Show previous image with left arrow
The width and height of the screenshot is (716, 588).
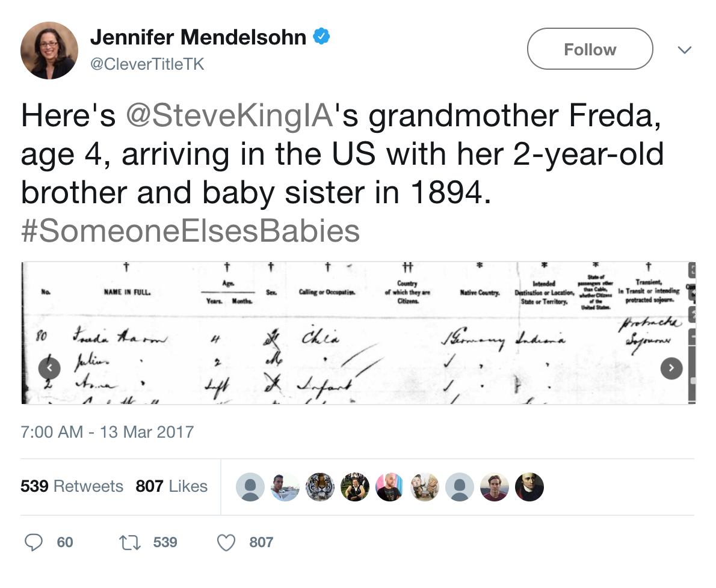(49, 368)
